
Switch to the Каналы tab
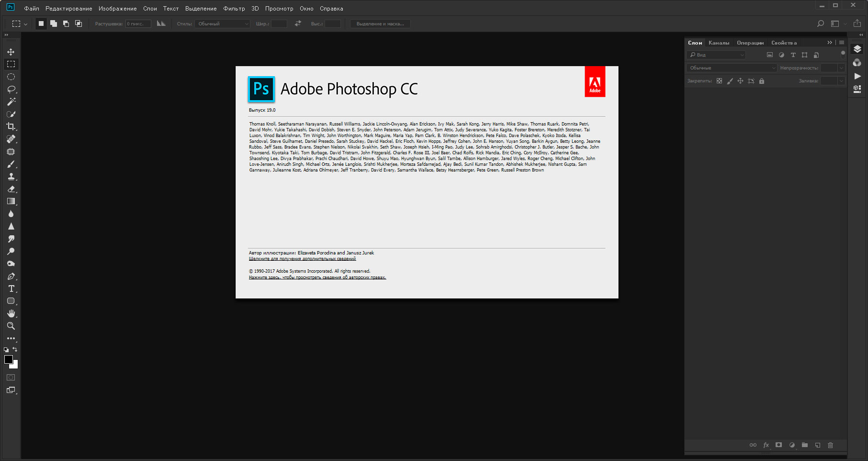tap(719, 43)
